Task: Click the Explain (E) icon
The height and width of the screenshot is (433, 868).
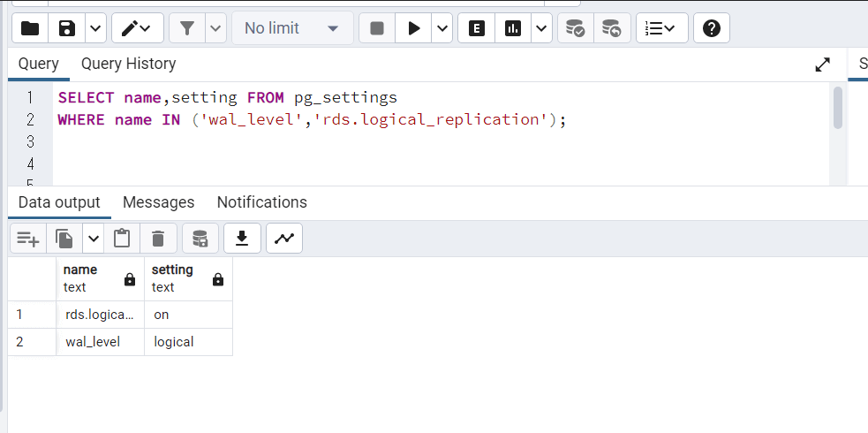Action: click(477, 28)
